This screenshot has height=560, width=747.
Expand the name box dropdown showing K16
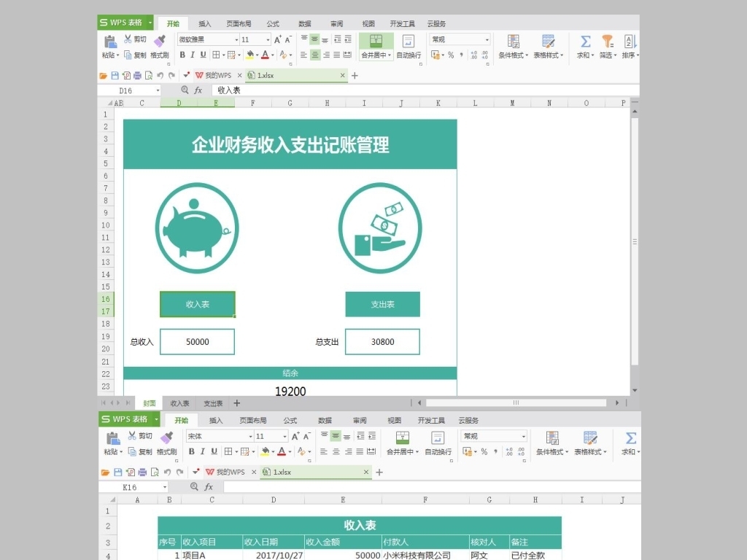pyautogui.click(x=164, y=487)
